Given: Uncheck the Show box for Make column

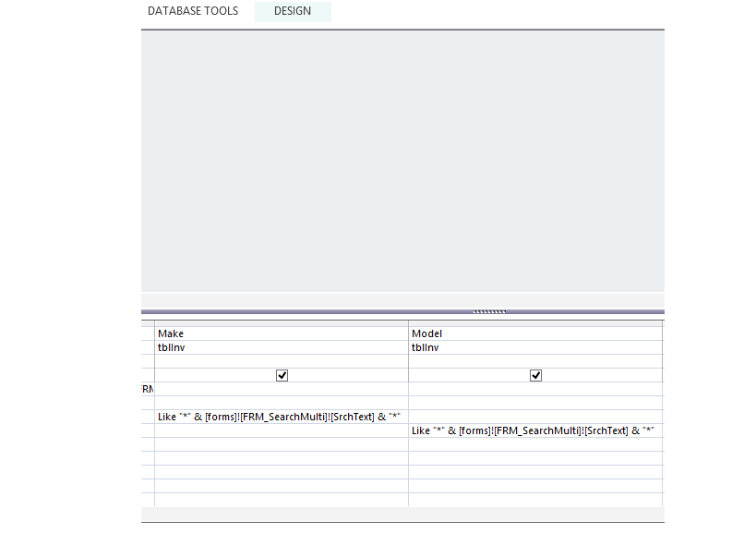Looking at the screenshot, I should (282, 375).
